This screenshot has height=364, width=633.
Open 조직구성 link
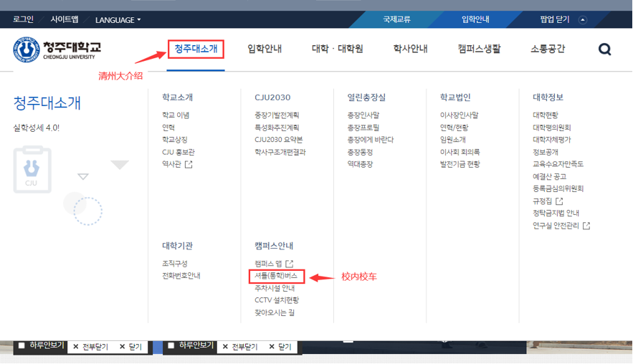pos(175,264)
